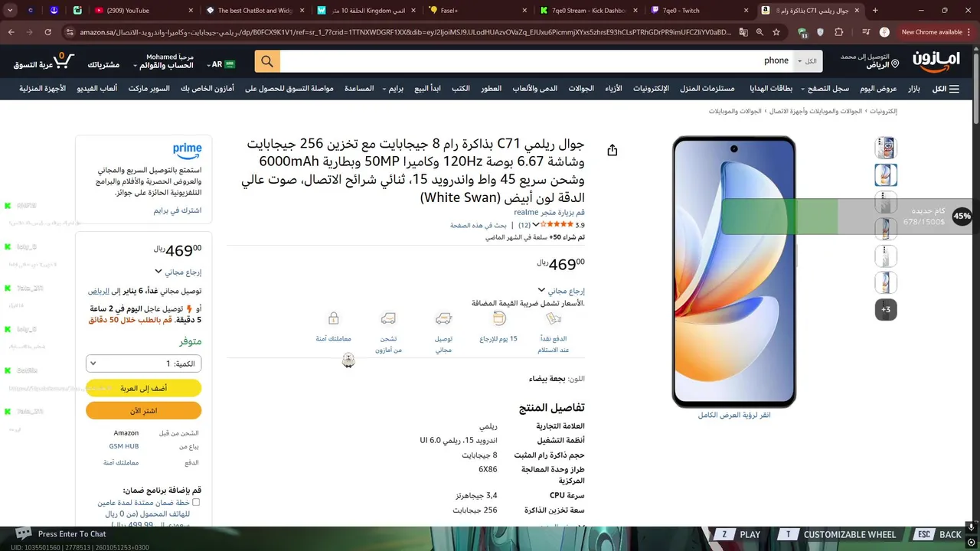Open the الكمية quantity dropdown
Screen dimensions: 980x551
click(x=144, y=364)
